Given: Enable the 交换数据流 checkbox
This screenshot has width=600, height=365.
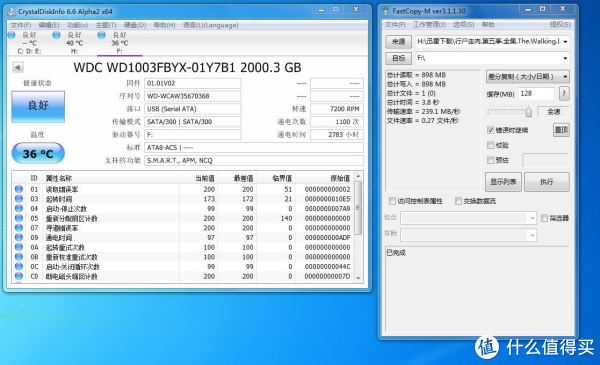Looking at the screenshot, I should tap(458, 201).
